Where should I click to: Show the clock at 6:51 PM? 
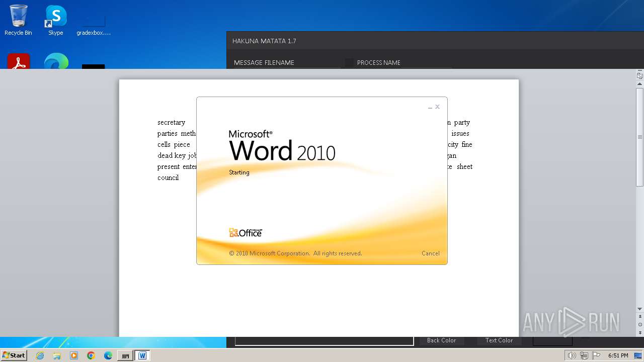pyautogui.click(x=618, y=355)
